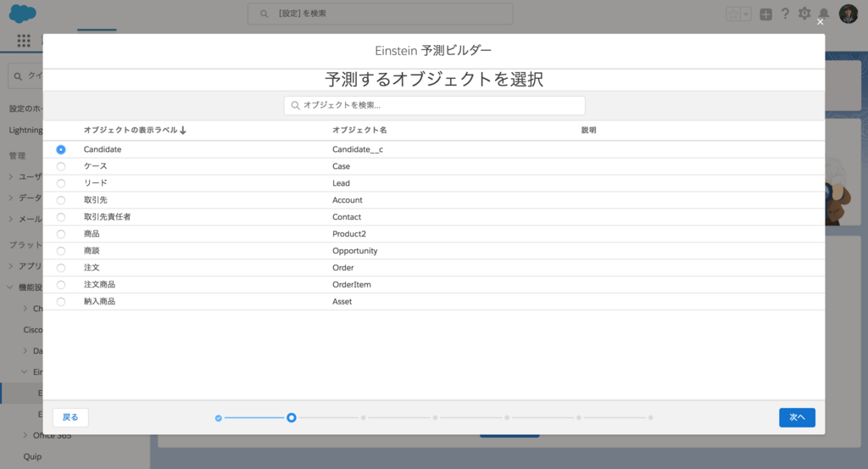Select the ケース (Case) radio button
The image size is (868, 469).
tap(61, 167)
